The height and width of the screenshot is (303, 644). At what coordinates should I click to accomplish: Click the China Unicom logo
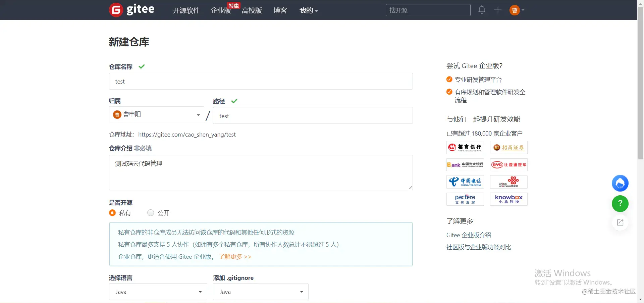click(508, 182)
